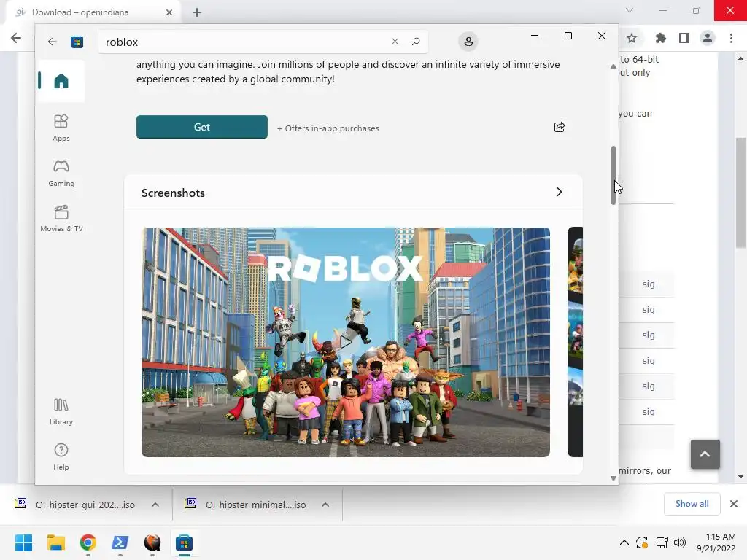This screenshot has width=747, height=560.
Task: Show all downloads in Chrome
Action: [692, 504]
